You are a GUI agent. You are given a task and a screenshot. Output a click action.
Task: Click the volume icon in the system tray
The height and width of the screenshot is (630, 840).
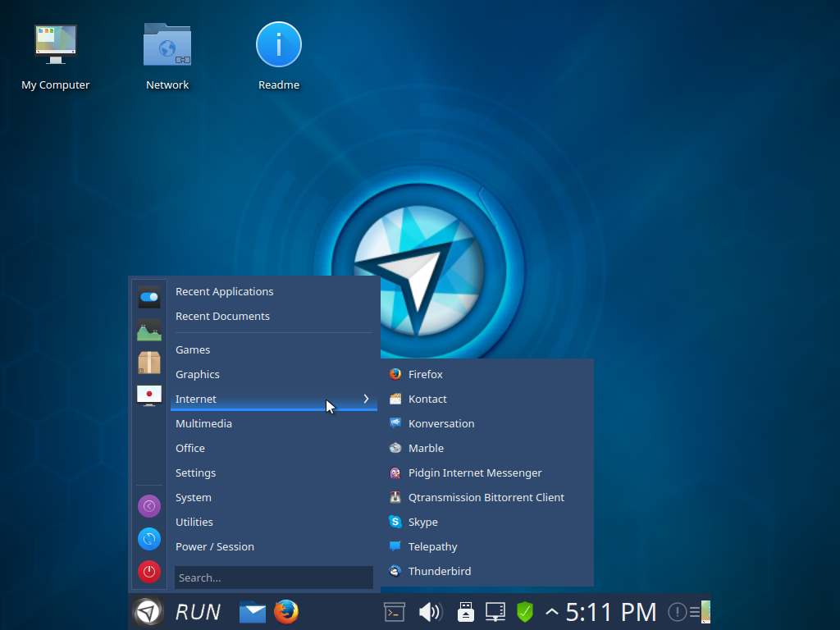click(431, 611)
